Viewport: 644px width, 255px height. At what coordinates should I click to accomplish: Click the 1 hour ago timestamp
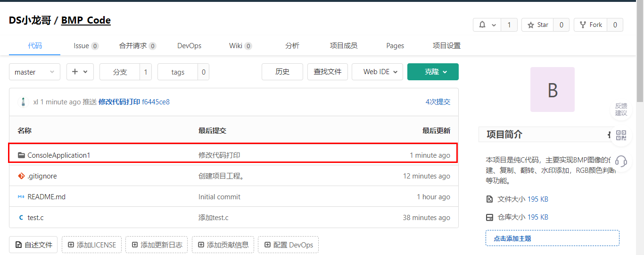tap(434, 197)
